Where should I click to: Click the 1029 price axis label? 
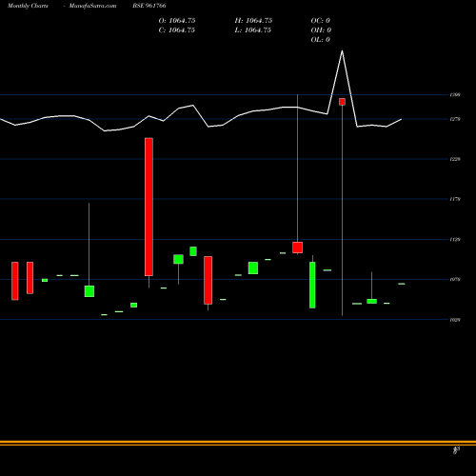pos(455,320)
